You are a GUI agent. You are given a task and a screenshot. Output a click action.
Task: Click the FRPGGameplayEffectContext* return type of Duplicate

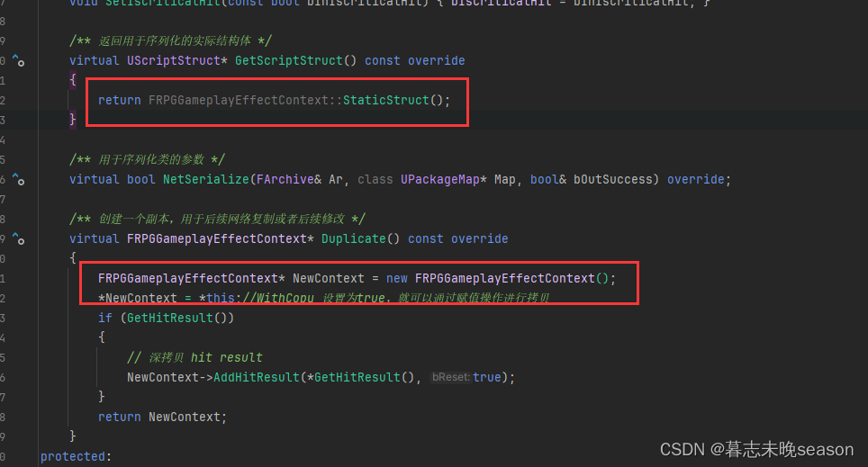point(221,239)
